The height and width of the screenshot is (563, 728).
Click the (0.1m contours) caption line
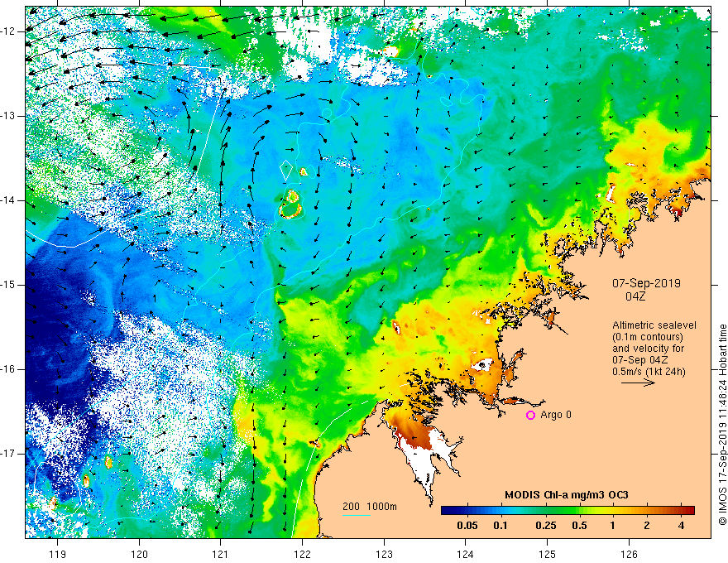[648, 337]
